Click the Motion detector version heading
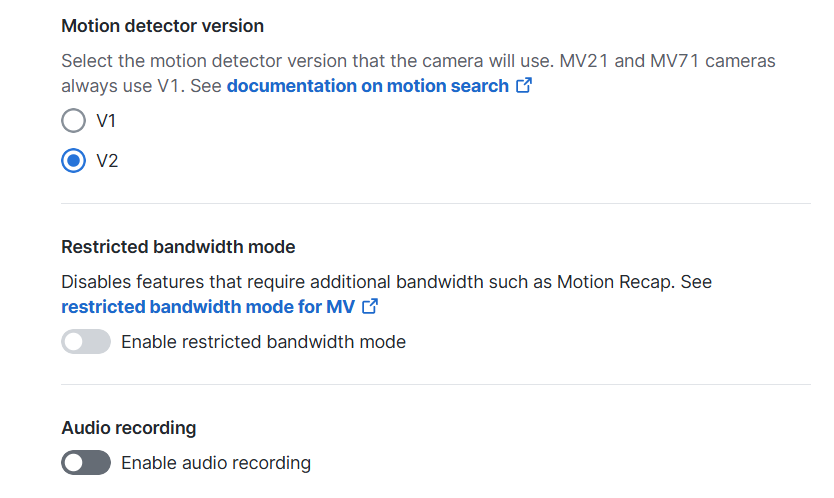This screenshot has width=834, height=498. [x=162, y=26]
